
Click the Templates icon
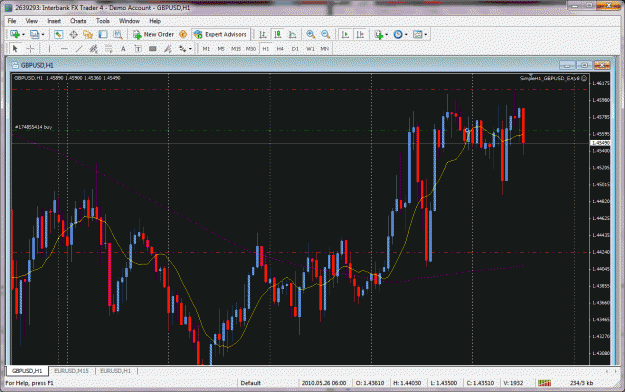(417, 35)
